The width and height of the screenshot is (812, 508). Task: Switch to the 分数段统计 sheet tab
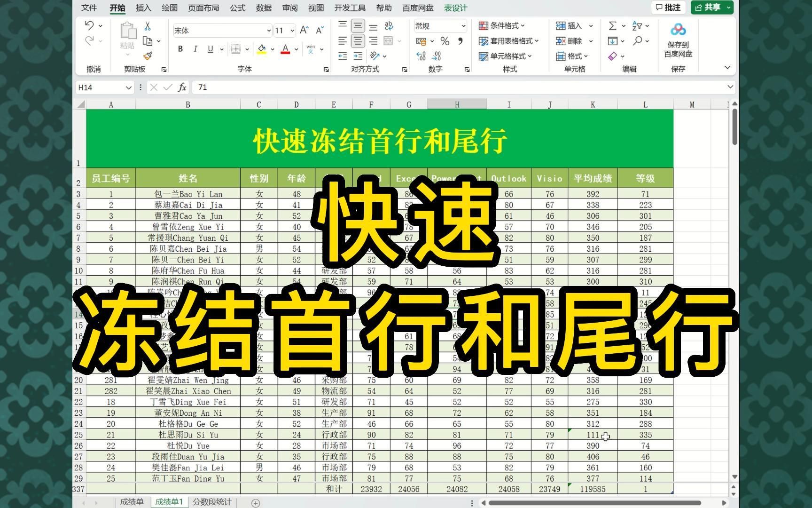211,502
